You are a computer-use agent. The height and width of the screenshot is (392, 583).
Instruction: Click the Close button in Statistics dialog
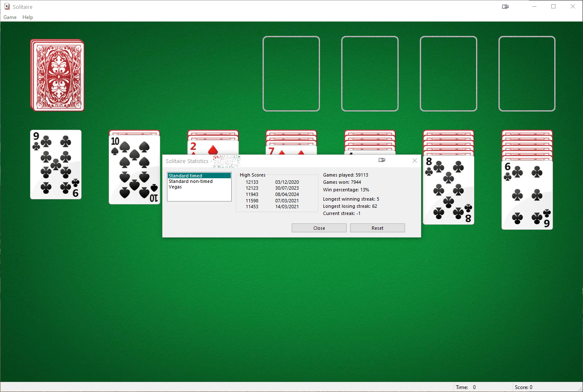point(319,228)
